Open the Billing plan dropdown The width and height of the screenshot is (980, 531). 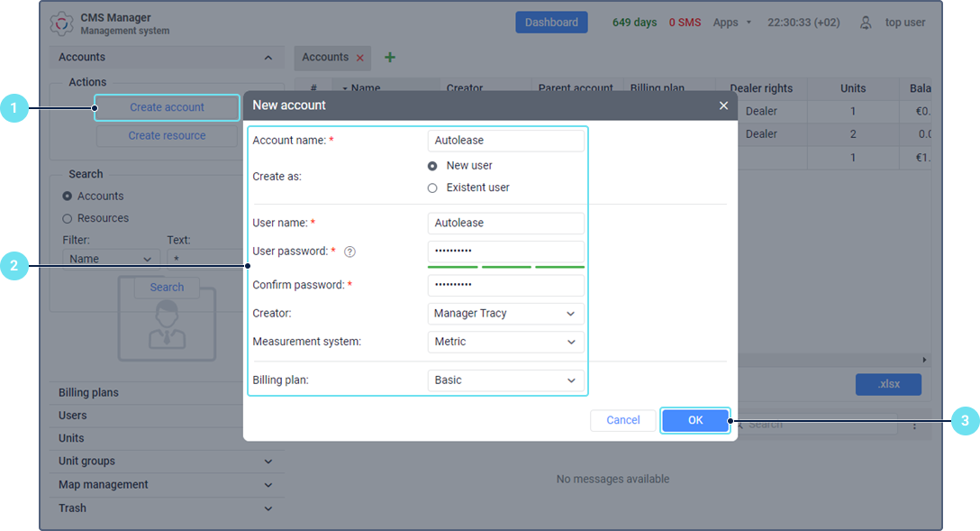coord(505,380)
